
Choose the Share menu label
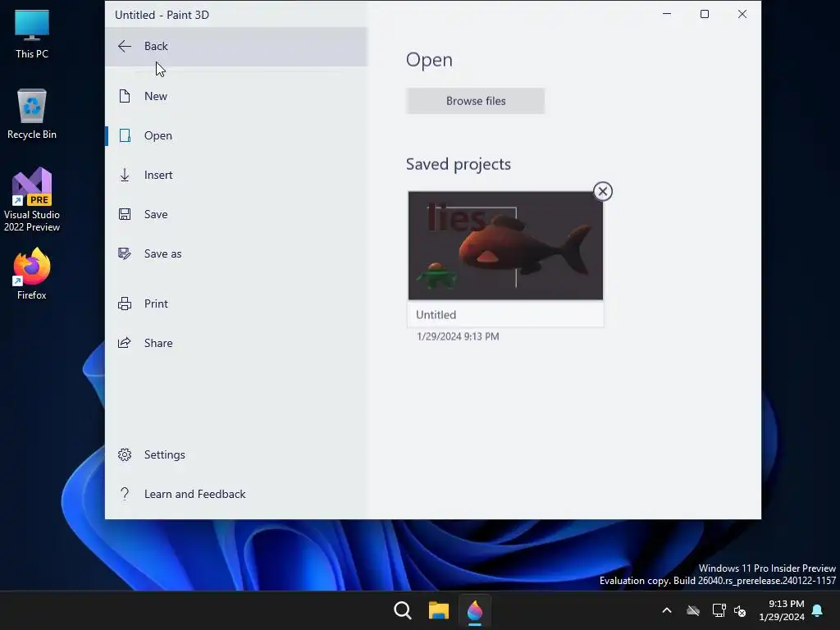coord(158,343)
